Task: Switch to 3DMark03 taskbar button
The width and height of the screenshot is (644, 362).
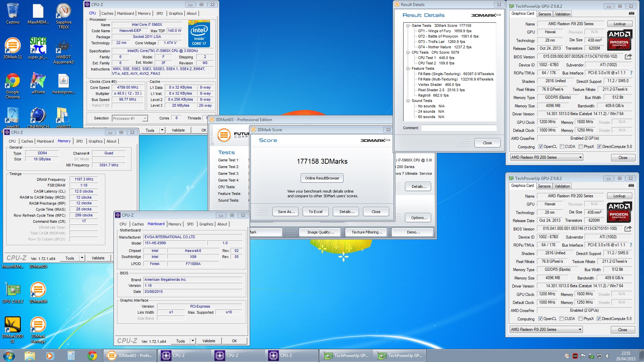Action: point(130,356)
